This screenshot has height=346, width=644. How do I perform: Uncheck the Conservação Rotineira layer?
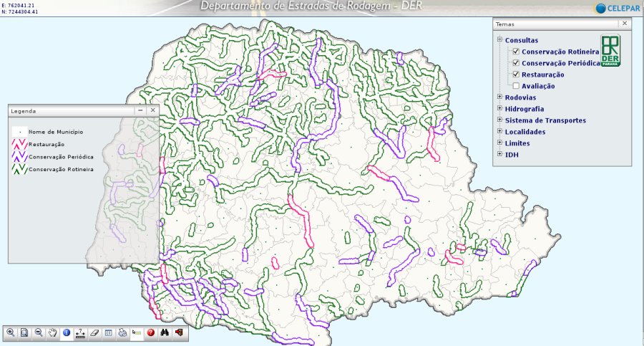(x=515, y=52)
